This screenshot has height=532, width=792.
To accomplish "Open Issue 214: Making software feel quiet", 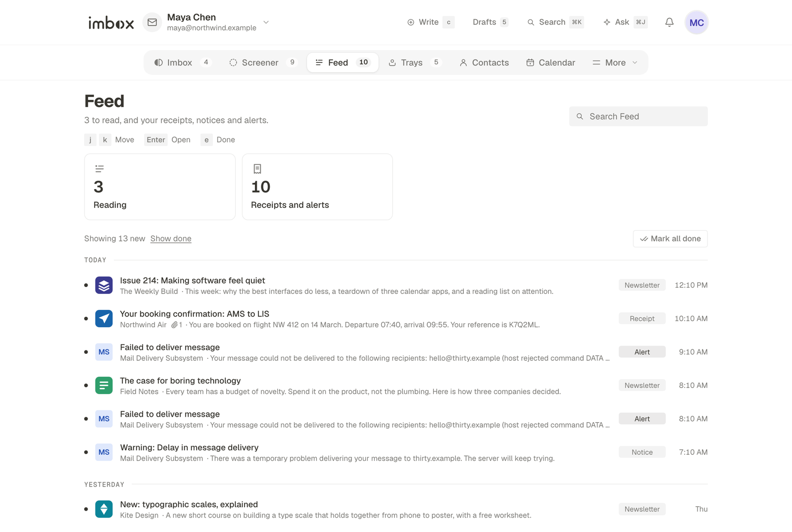I will click(x=396, y=286).
